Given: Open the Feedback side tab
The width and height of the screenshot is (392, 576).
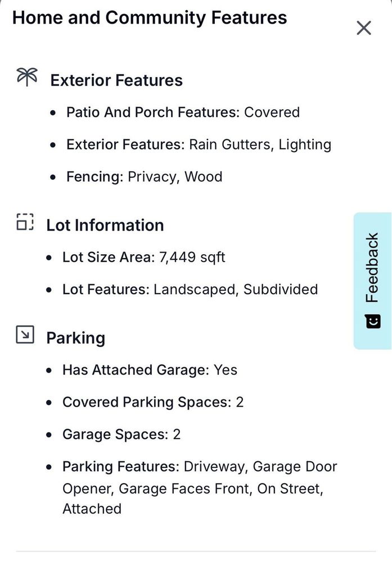Looking at the screenshot, I should pos(372,280).
